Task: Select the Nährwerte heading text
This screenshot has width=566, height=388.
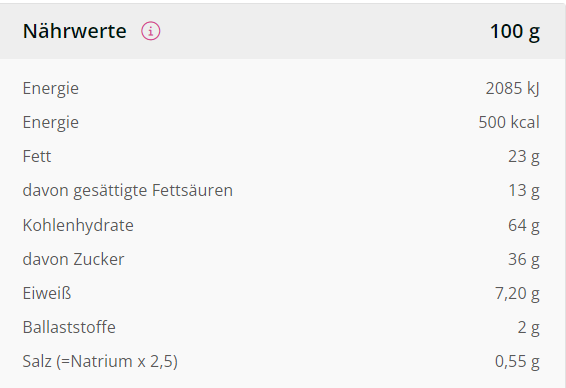Action: click(x=74, y=31)
